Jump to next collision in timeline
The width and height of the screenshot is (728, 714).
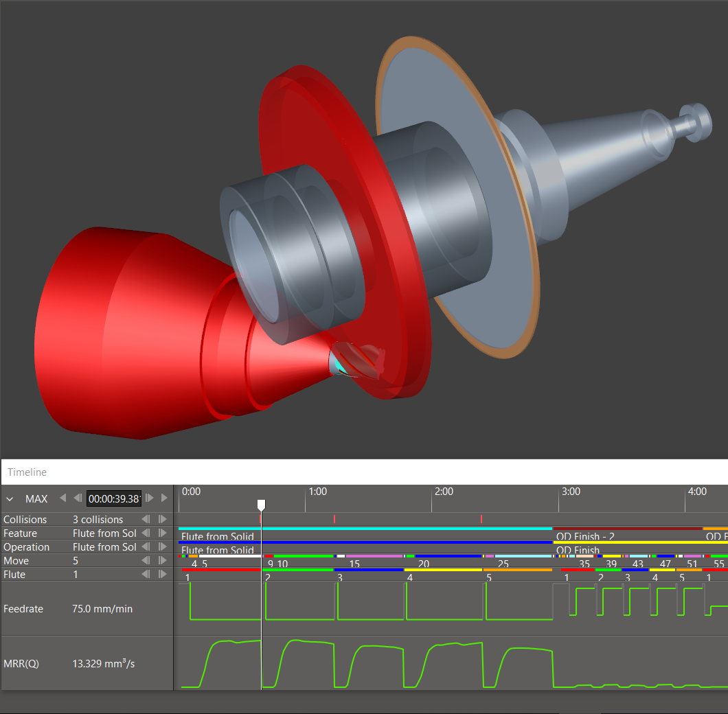click(163, 520)
